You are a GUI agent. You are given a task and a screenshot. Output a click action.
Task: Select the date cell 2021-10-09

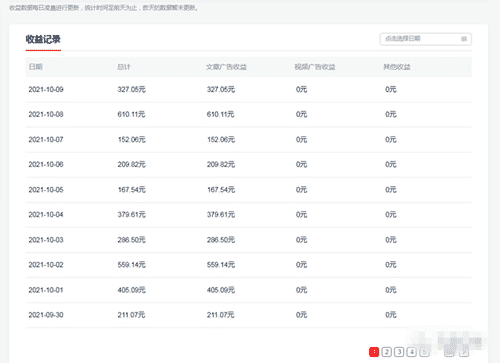(x=46, y=89)
